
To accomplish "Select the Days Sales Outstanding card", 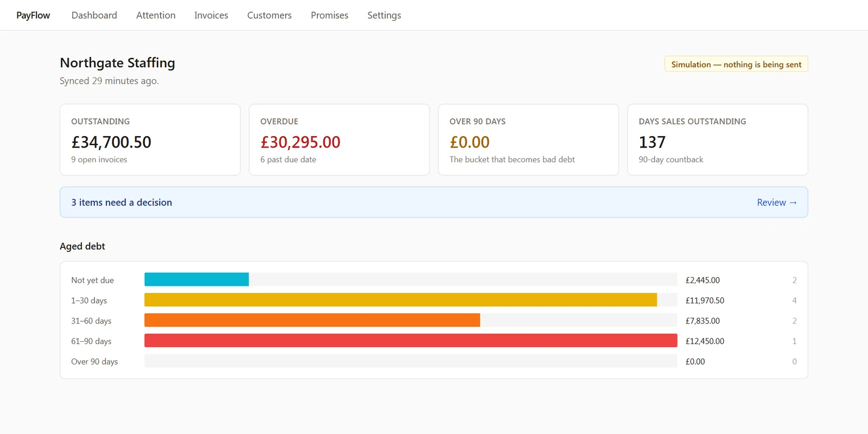I will [x=718, y=139].
